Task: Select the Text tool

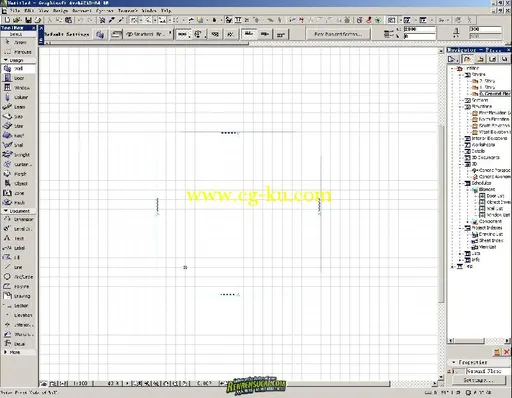Action: pyautogui.click(x=19, y=238)
